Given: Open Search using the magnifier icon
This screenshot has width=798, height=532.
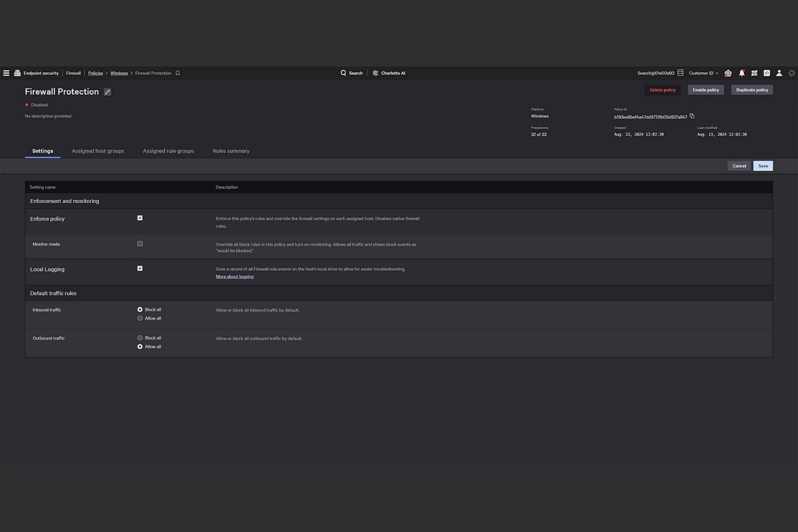Looking at the screenshot, I should (x=343, y=73).
